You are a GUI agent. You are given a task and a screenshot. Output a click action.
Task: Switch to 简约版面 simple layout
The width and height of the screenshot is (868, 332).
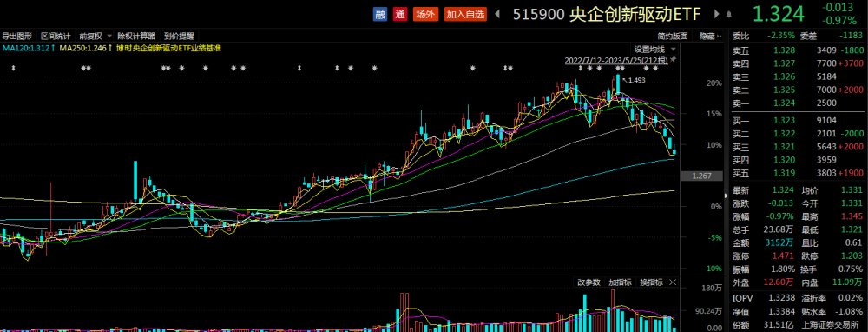coord(673,36)
